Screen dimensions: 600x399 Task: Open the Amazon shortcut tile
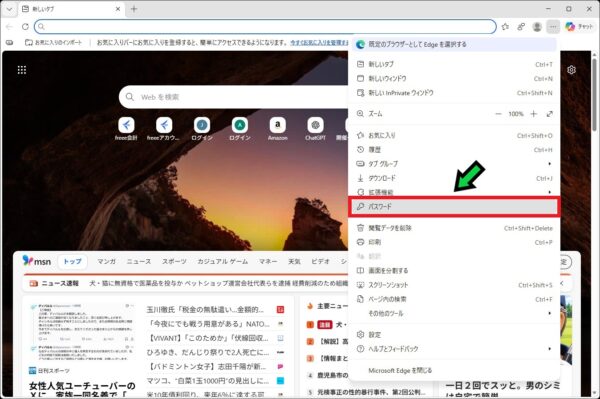coord(277,129)
